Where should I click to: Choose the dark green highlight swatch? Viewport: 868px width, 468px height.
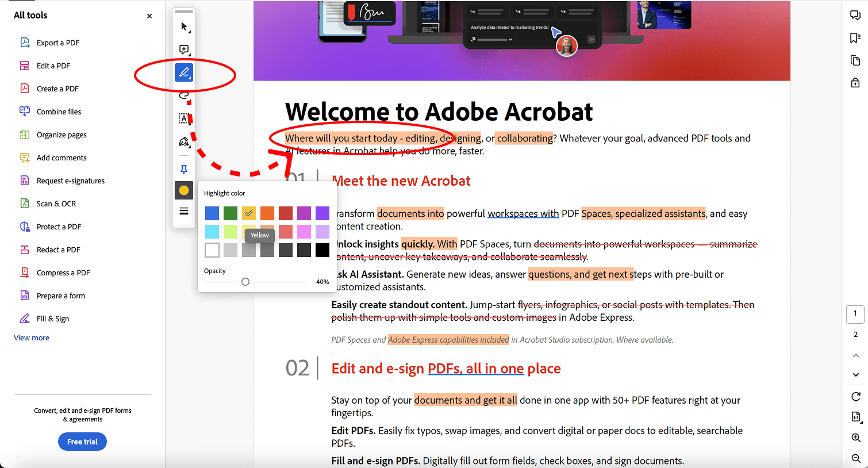pos(231,213)
